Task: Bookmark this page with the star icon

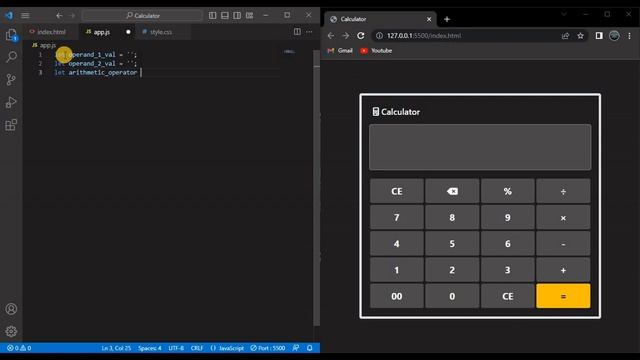Action: coord(580,36)
